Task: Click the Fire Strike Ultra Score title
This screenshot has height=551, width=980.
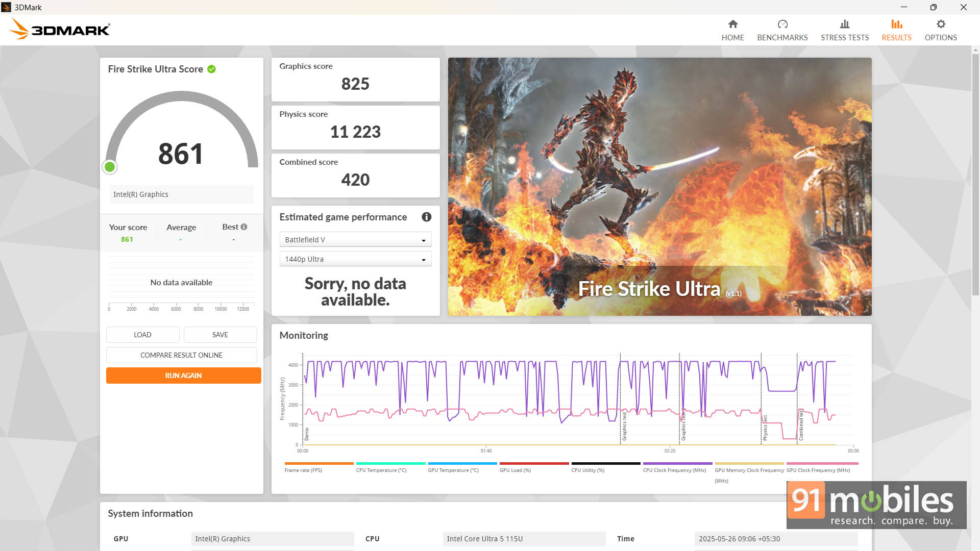Action: click(155, 69)
